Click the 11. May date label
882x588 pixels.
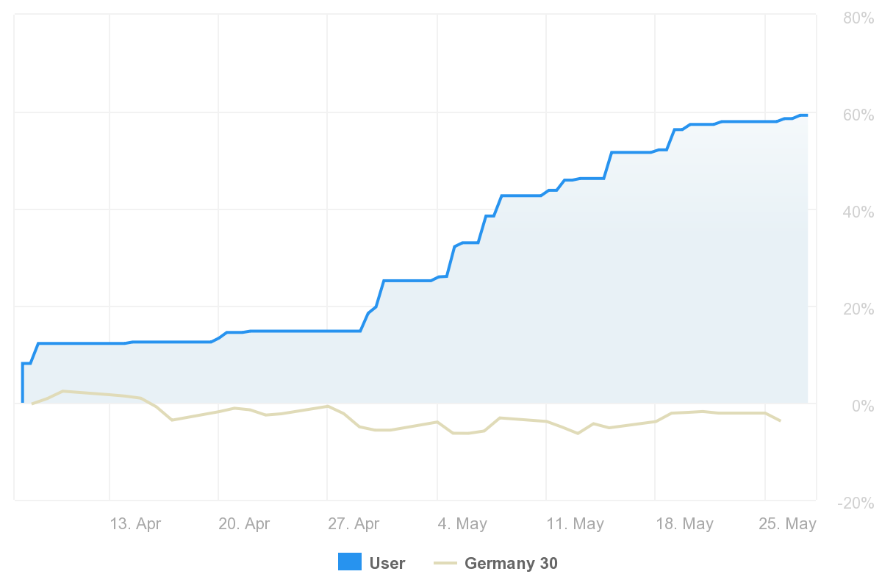(576, 524)
